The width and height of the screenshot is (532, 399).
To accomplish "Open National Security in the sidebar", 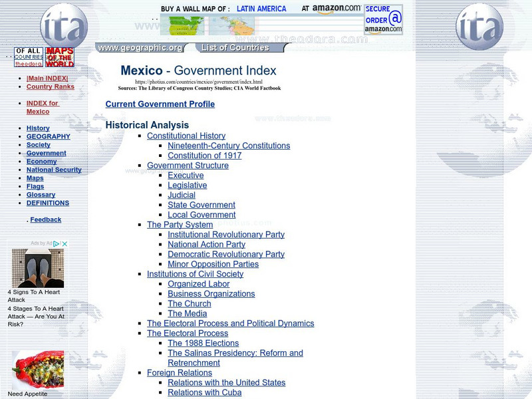I will coord(53,170).
